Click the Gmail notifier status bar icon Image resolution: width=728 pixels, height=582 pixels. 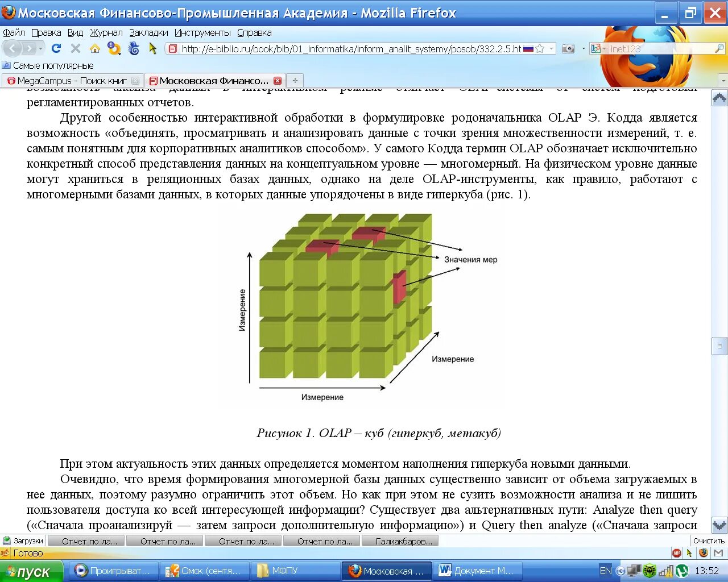(718, 553)
